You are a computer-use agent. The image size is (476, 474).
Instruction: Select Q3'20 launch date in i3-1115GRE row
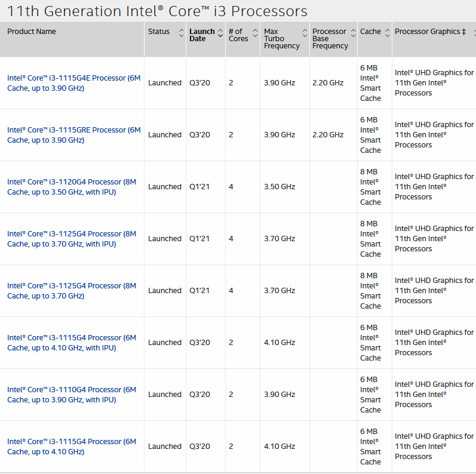199,135
